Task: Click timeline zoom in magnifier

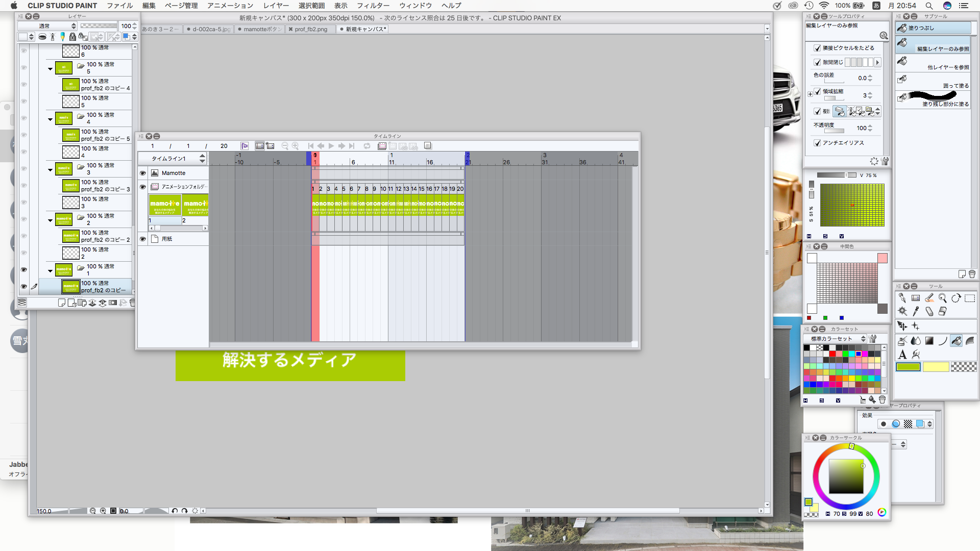Action: coord(295,146)
